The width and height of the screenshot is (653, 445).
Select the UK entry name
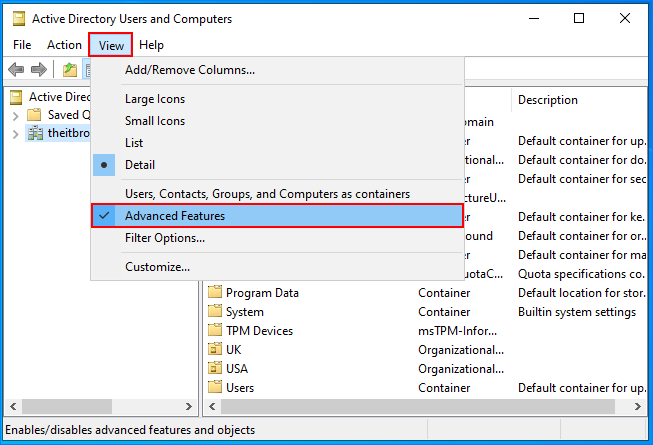(x=234, y=350)
